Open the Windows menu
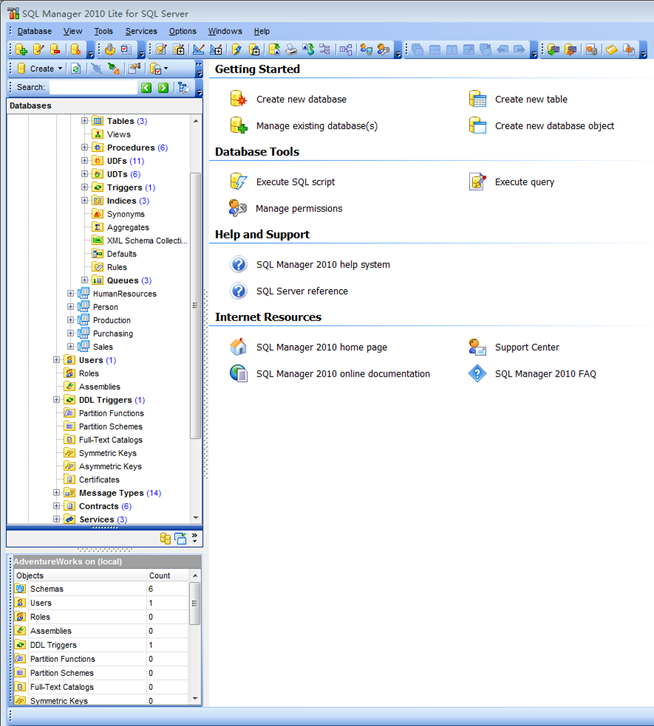This screenshot has height=726, width=654. (x=225, y=31)
